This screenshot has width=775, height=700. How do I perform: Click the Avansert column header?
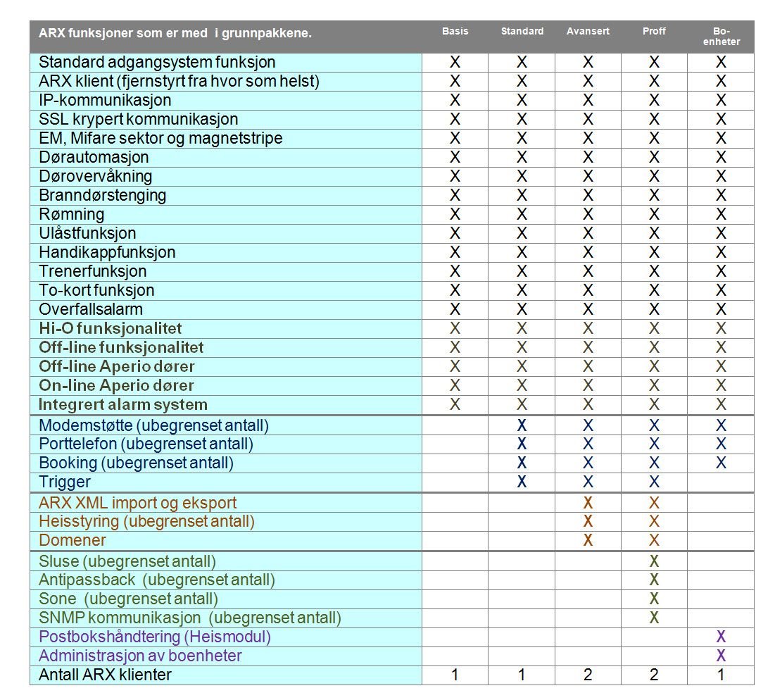click(588, 32)
